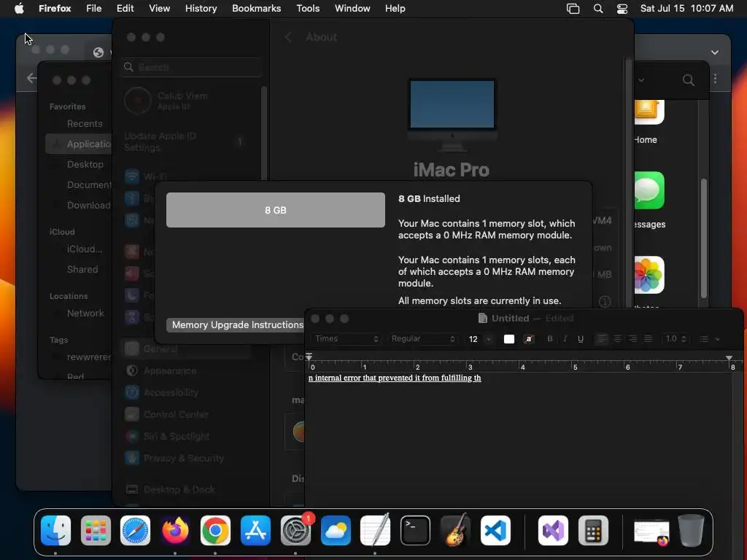
Task: Open the Help menu
Action: tap(395, 9)
